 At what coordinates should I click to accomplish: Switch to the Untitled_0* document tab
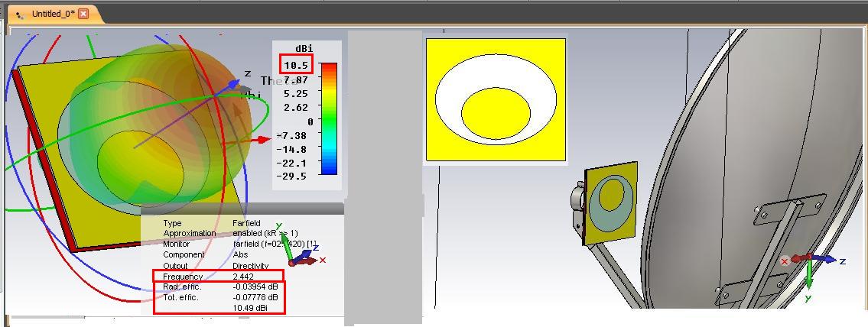[54, 13]
